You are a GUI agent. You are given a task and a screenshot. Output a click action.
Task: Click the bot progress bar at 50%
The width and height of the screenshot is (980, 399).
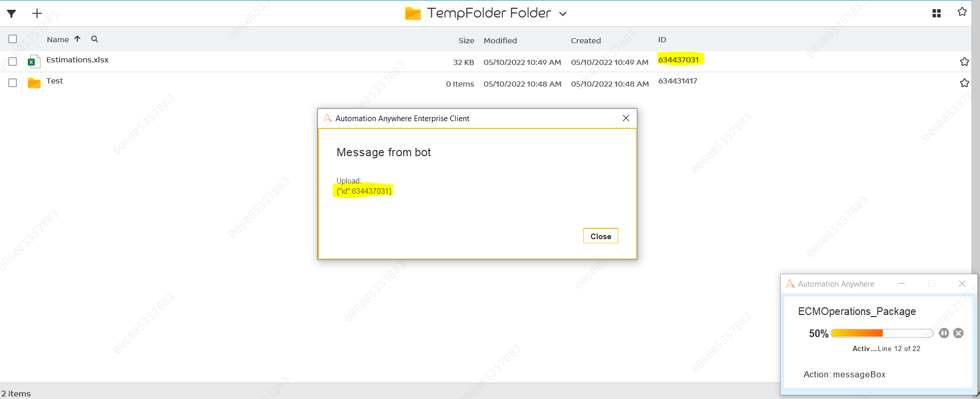pyautogui.click(x=882, y=333)
